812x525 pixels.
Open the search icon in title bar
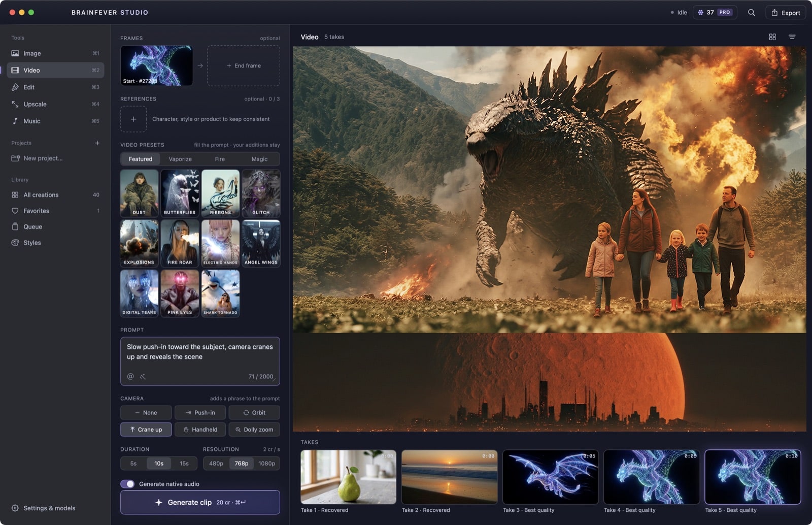click(751, 13)
